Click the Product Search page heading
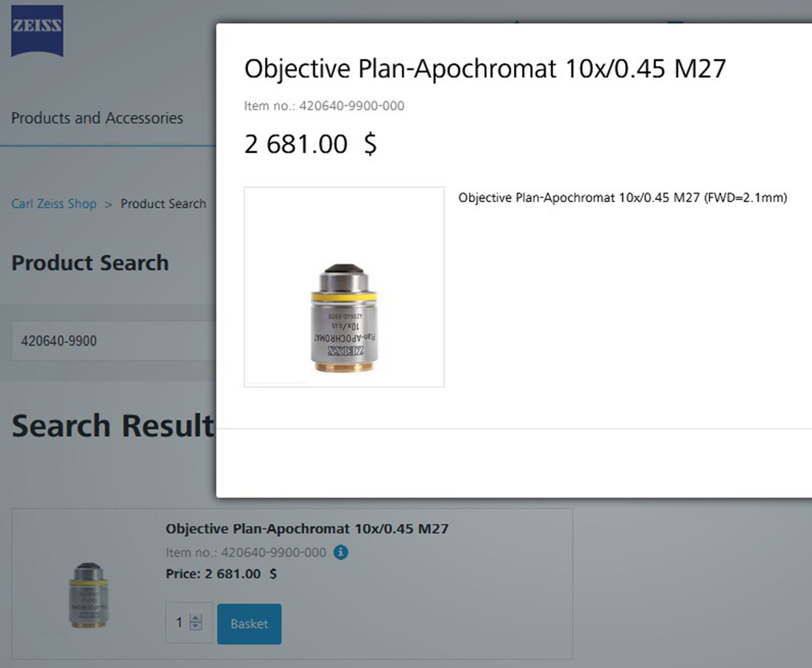The width and height of the screenshot is (812, 668). point(90,263)
